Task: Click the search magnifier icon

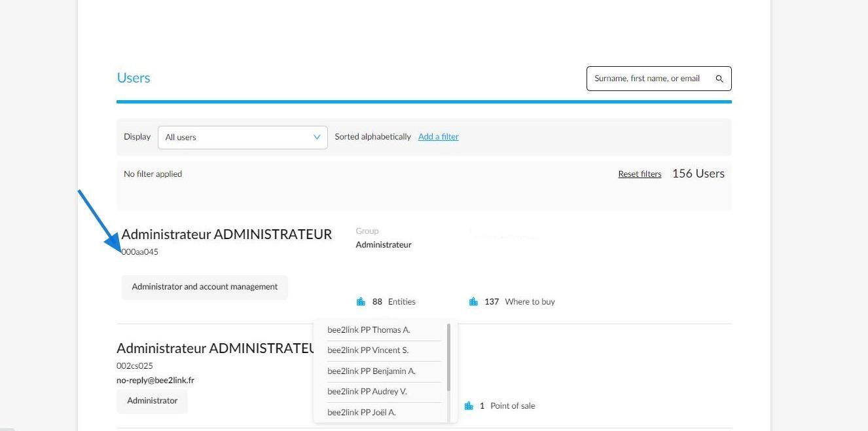Action: point(719,79)
